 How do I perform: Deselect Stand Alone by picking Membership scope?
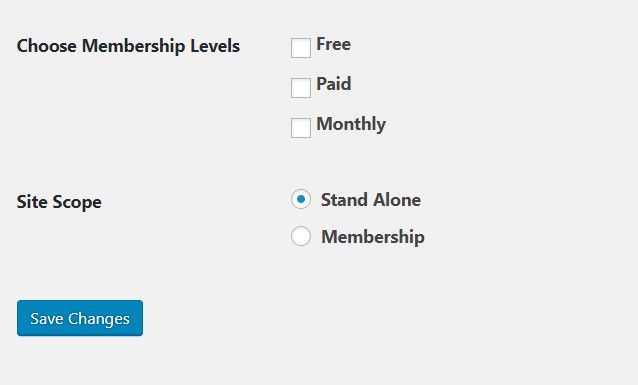click(x=301, y=236)
